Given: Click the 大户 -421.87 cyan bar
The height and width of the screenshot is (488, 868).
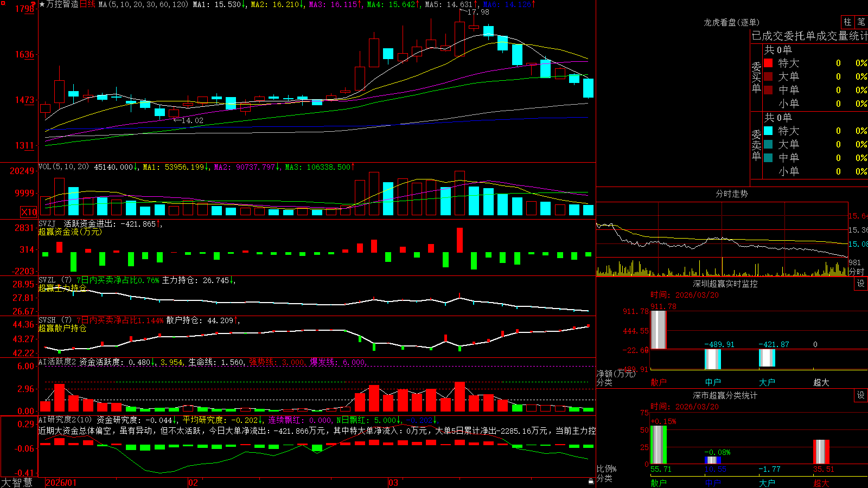Looking at the screenshot, I should click(767, 358).
